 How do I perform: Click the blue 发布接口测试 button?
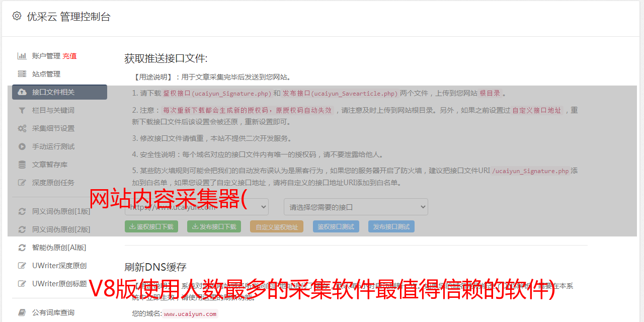[391, 226]
